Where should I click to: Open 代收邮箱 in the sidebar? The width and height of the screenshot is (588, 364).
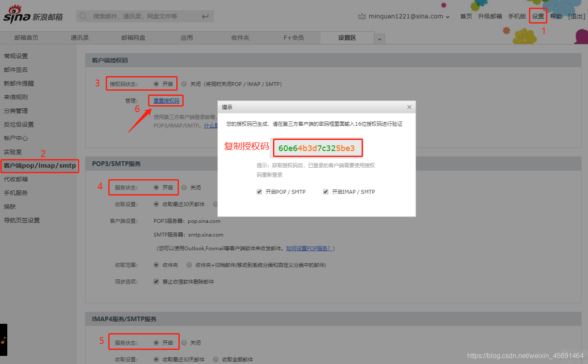click(16, 179)
